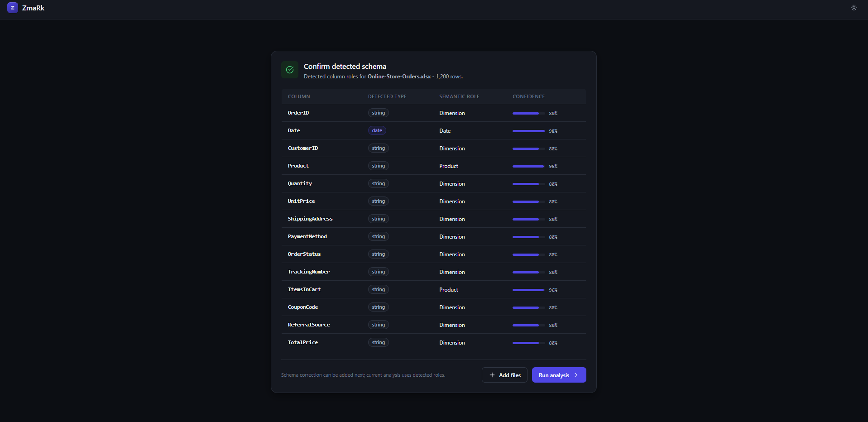The height and width of the screenshot is (422, 868).
Task: Click the schema correction note text
Action: 363,375
